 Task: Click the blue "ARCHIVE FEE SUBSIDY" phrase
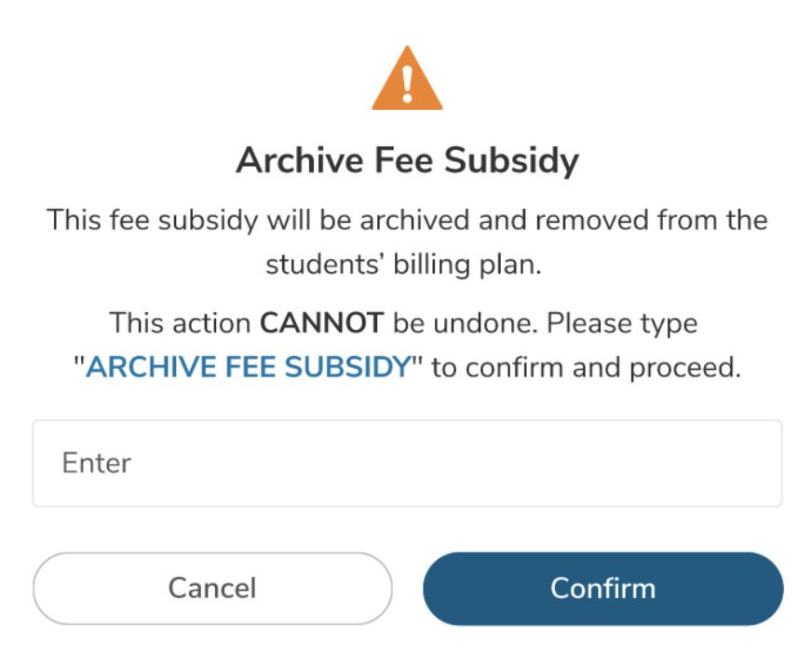coord(249,367)
